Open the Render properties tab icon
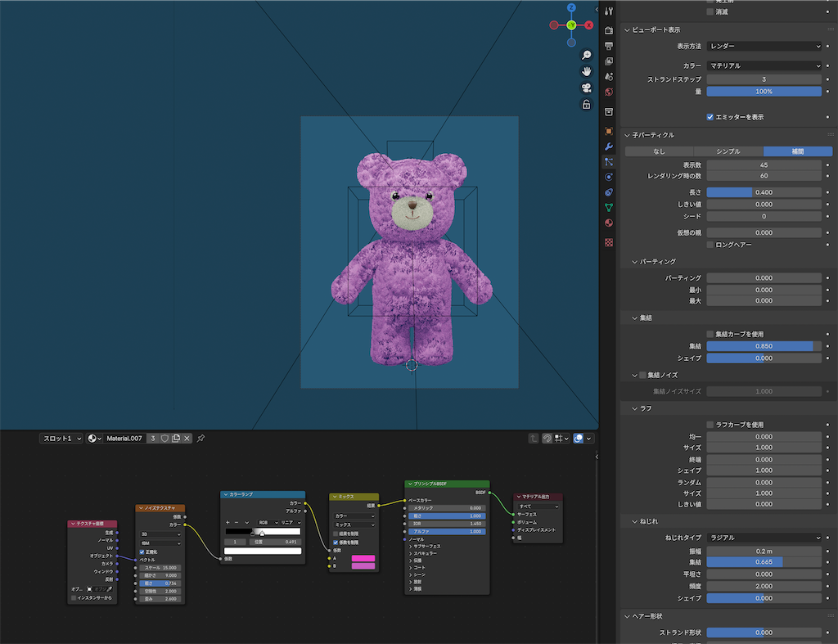 609,30
